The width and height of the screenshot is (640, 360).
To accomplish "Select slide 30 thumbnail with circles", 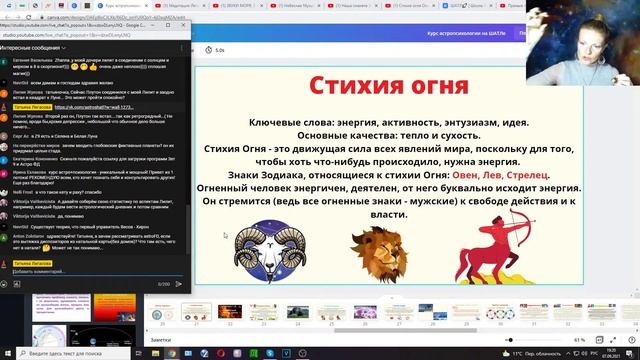I will (500, 312).
